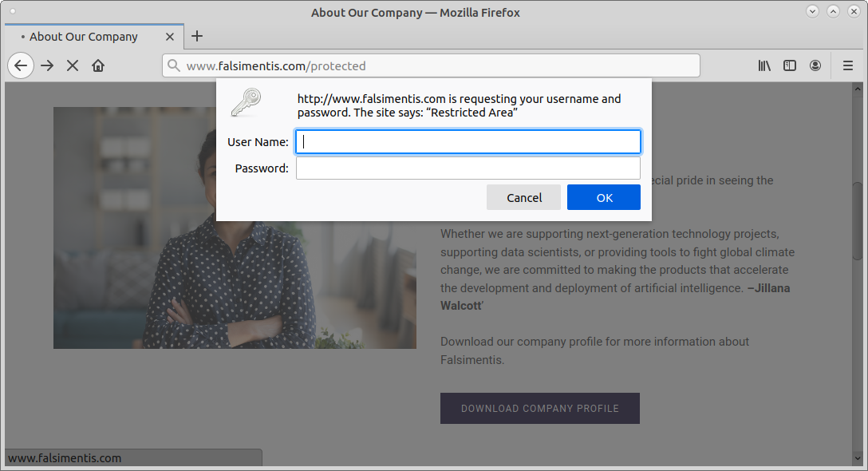Click the vertical scrollbar thumb

858,220
